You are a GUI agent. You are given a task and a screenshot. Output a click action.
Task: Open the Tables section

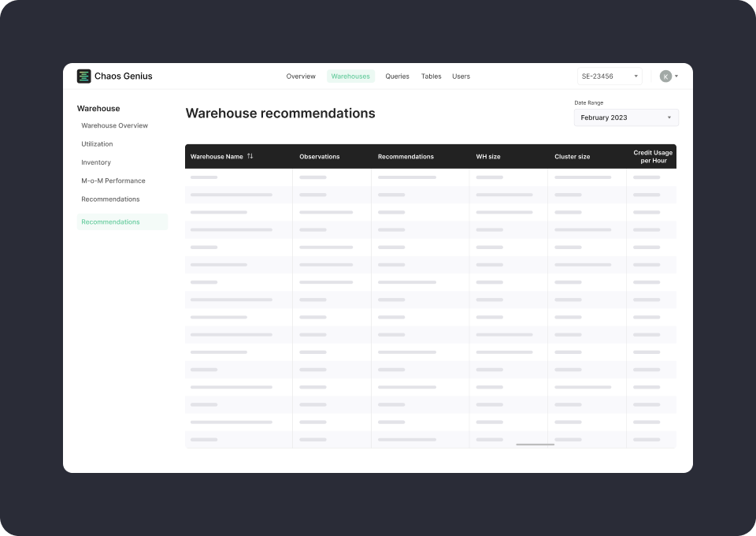(x=431, y=76)
